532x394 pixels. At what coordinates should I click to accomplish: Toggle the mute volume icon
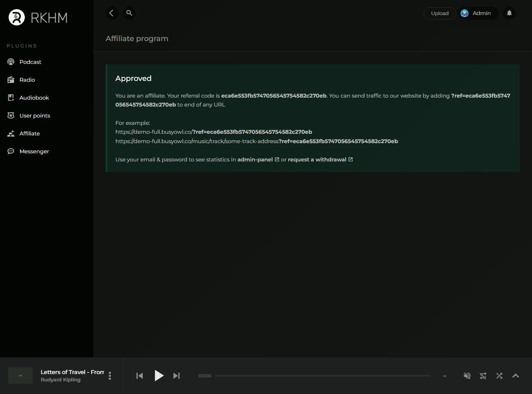pos(467,376)
